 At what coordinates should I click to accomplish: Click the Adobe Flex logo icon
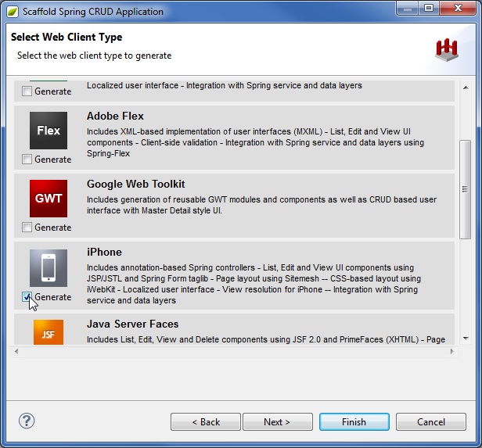coord(49,131)
